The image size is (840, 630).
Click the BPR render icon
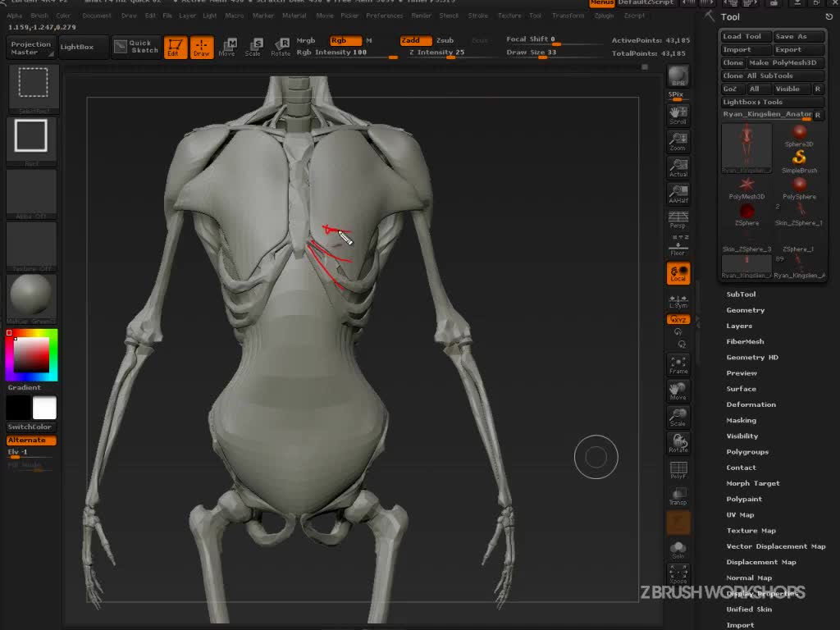click(678, 76)
